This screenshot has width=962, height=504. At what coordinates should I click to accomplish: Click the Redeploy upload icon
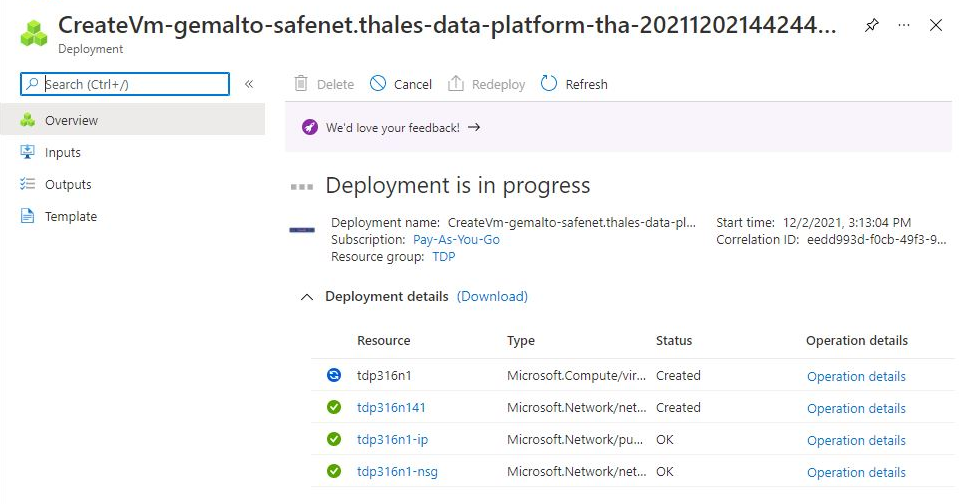455,83
